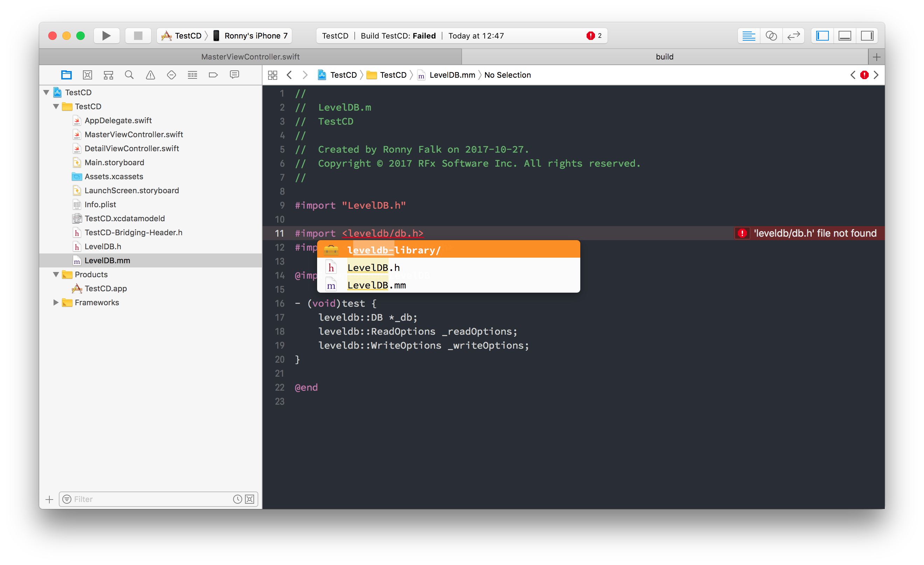This screenshot has width=924, height=565.
Task: Open TestCD-Bridging-Header.h in navigator
Action: pyautogui.click(x=133, y=232)
